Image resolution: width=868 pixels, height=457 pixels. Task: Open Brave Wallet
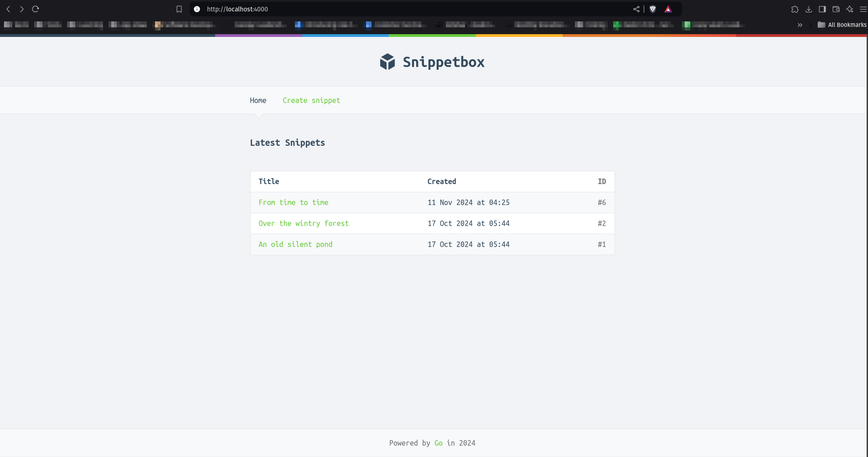coord(836,9)
